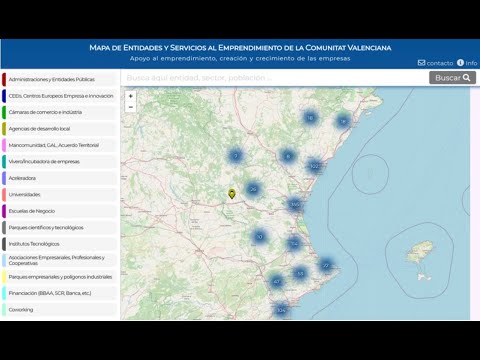Open the cluster marker labeled 47
This screenshot has width=480, height=360.
(x=277, y=281)
